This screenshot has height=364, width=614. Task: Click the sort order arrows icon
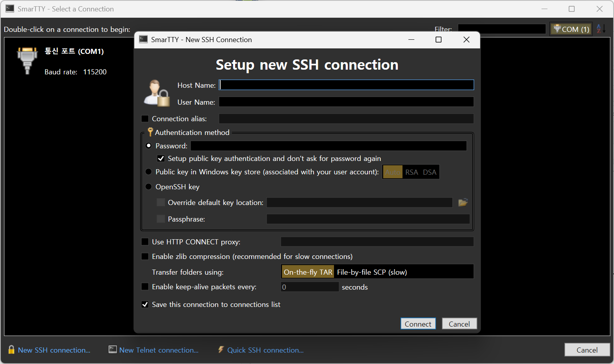pos(601,29)
